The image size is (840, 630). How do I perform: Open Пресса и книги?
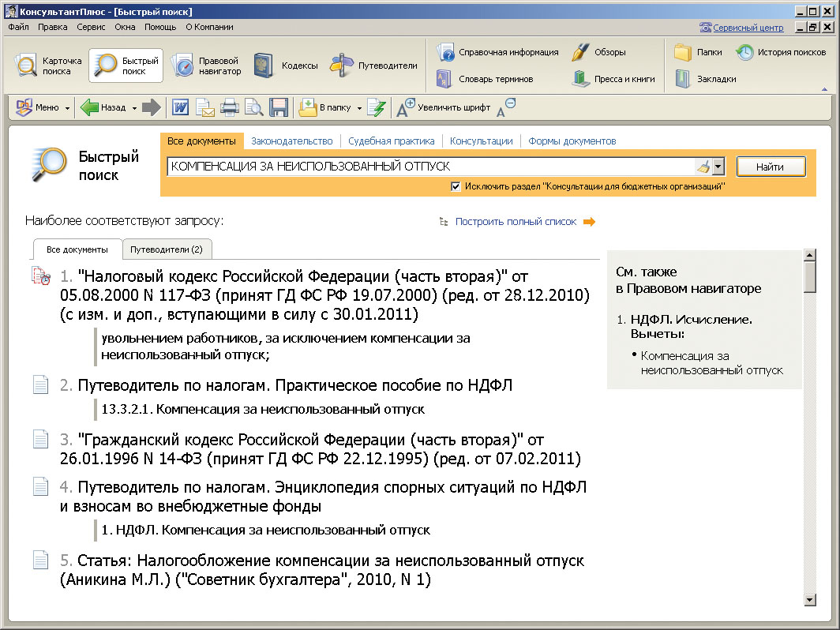[x=614, y=79]
